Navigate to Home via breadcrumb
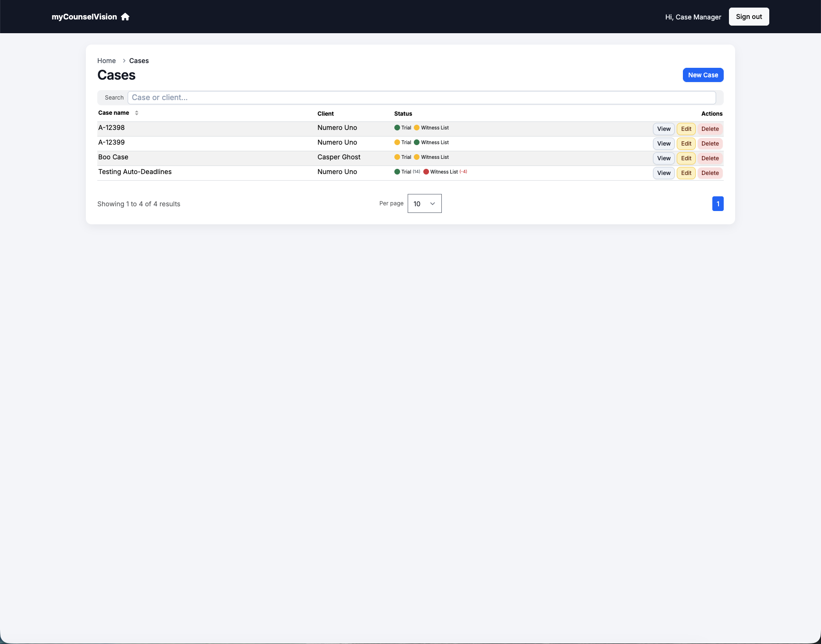 [x=106, y=61]
